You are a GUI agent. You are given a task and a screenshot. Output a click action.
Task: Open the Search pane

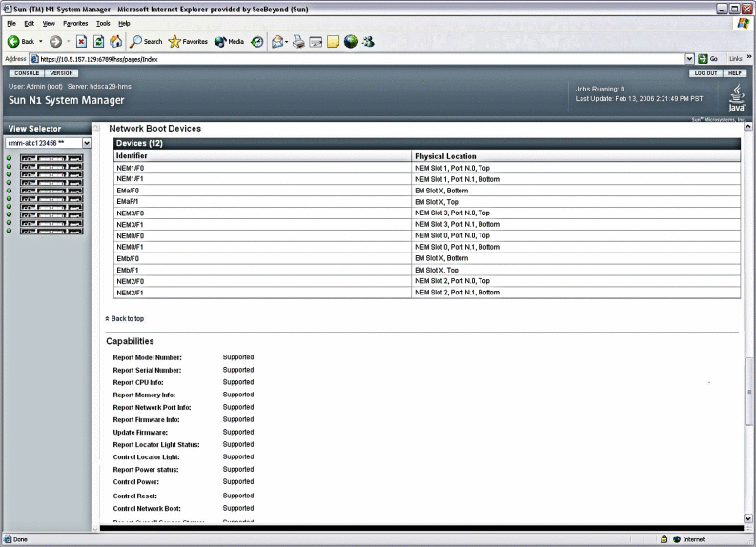click(147, 42)
